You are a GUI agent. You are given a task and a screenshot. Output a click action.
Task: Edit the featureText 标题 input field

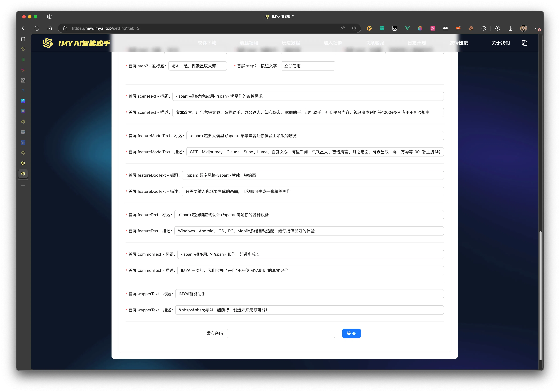pos(309,215)
